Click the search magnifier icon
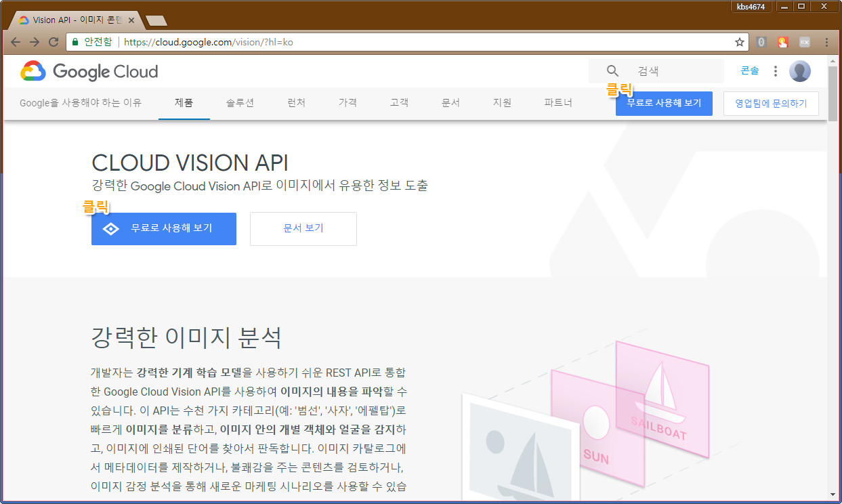 (x=612, y=71)
